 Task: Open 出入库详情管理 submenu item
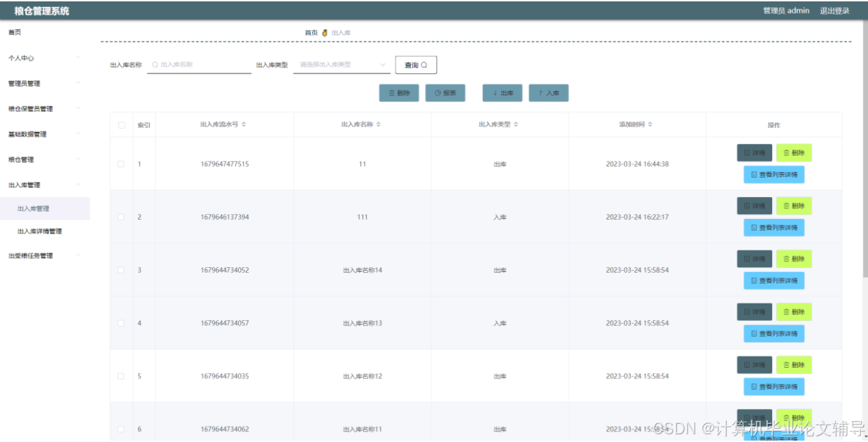tap(45, 231)
